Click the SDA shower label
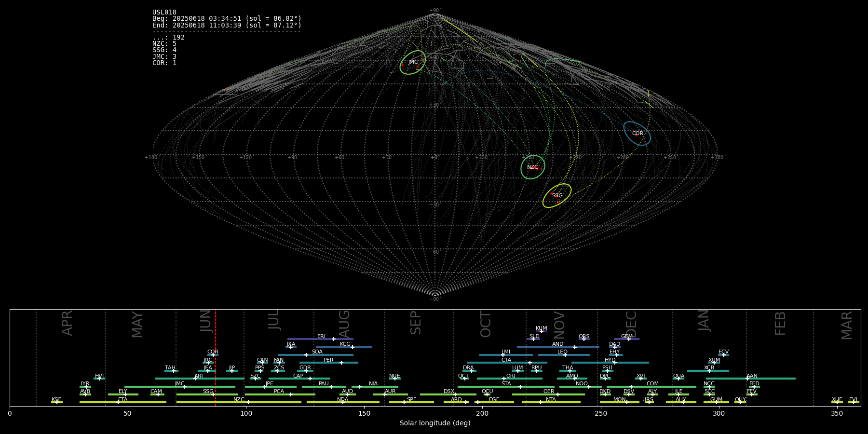The height and width of the screenshot is (434, 868). coord(317,352)
